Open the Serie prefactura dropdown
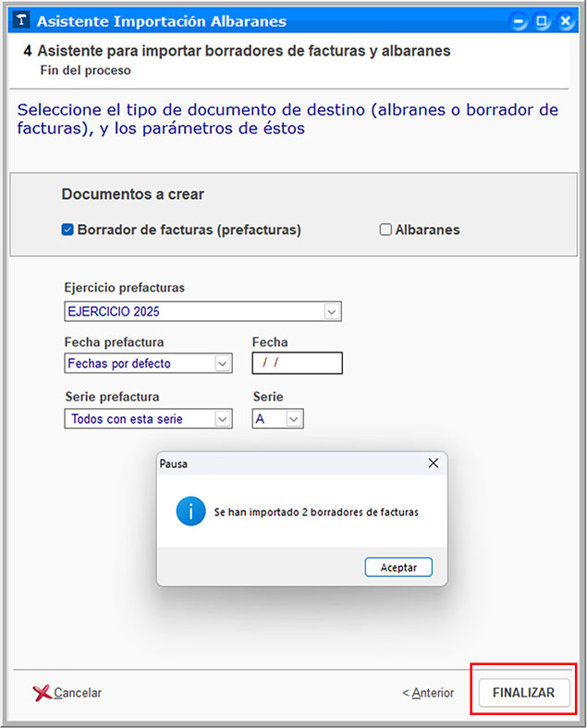The image size is (587, 728). click(x=223, y=419)
